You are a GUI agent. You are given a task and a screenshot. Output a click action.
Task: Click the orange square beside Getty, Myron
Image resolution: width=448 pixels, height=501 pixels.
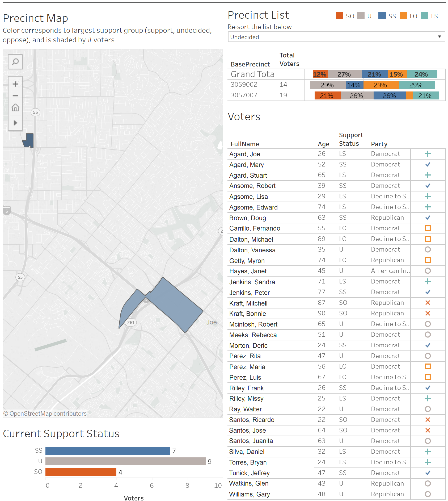428,260
